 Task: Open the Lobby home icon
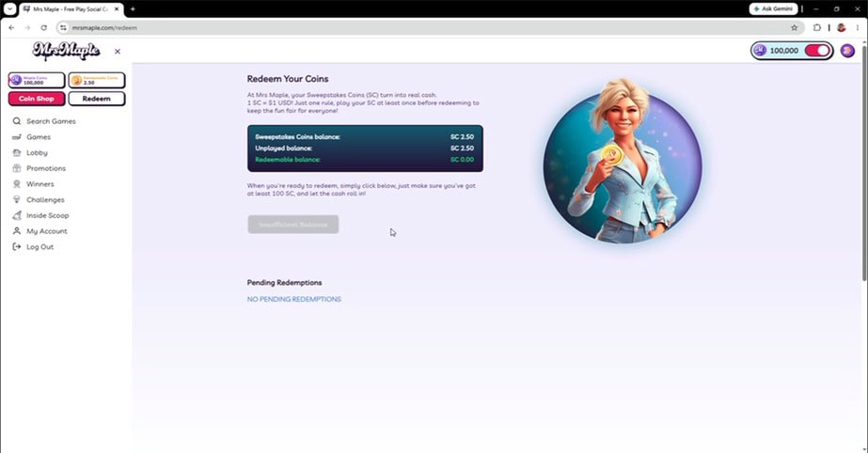pyautogui.click(x=17, y=152)
